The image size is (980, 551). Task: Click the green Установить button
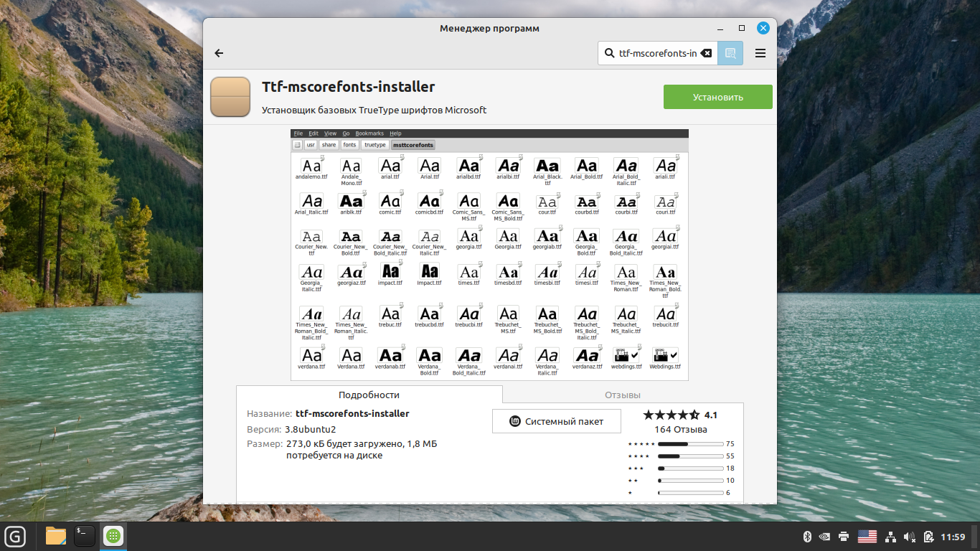[x=717, y=97]
